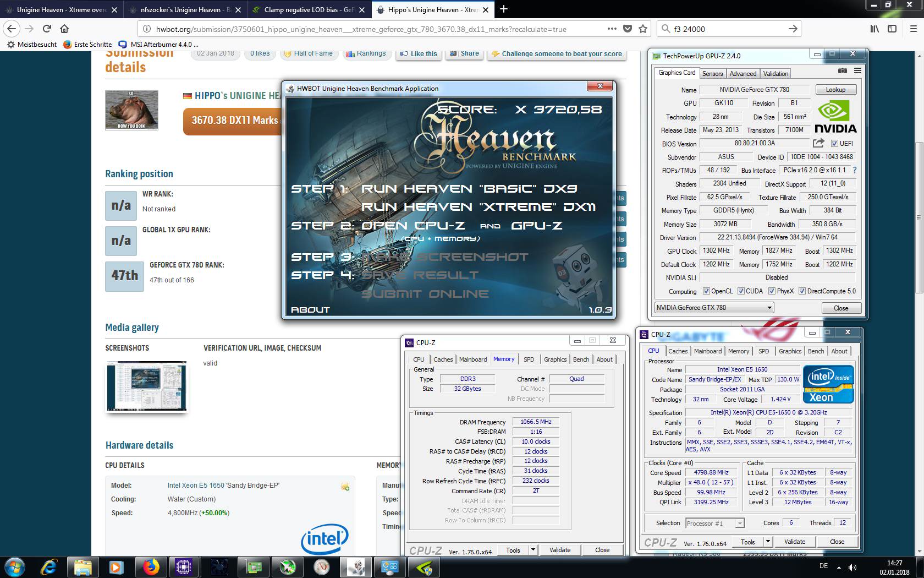
Task: Open the page actions three-dot menu
Action: (612, 29)
